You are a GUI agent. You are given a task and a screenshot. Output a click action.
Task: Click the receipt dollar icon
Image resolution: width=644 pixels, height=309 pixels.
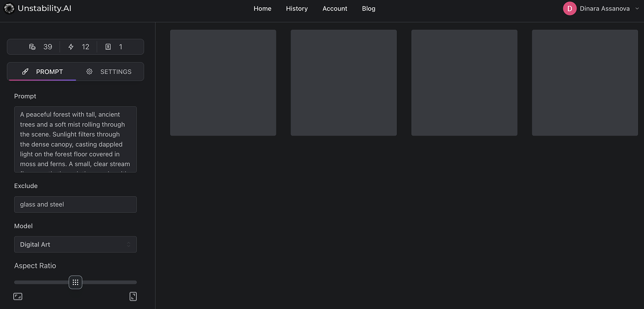click(108, 47)
